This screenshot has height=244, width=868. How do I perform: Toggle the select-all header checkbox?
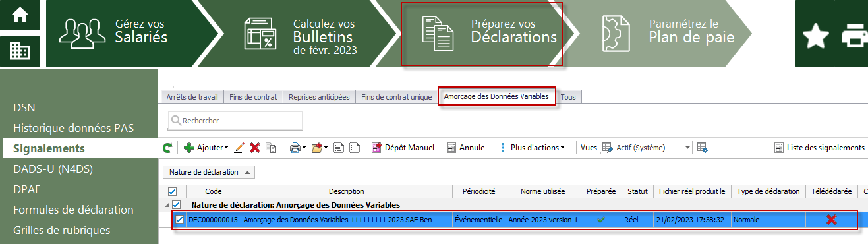tap(167, 191)
